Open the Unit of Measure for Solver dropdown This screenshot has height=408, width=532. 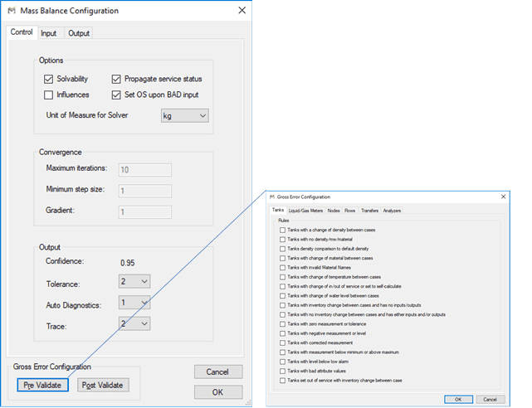184,116
